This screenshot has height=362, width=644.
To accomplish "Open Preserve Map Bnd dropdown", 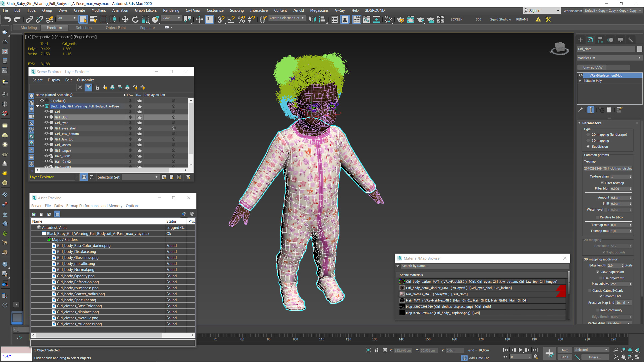I will click(x=623, y=303).
